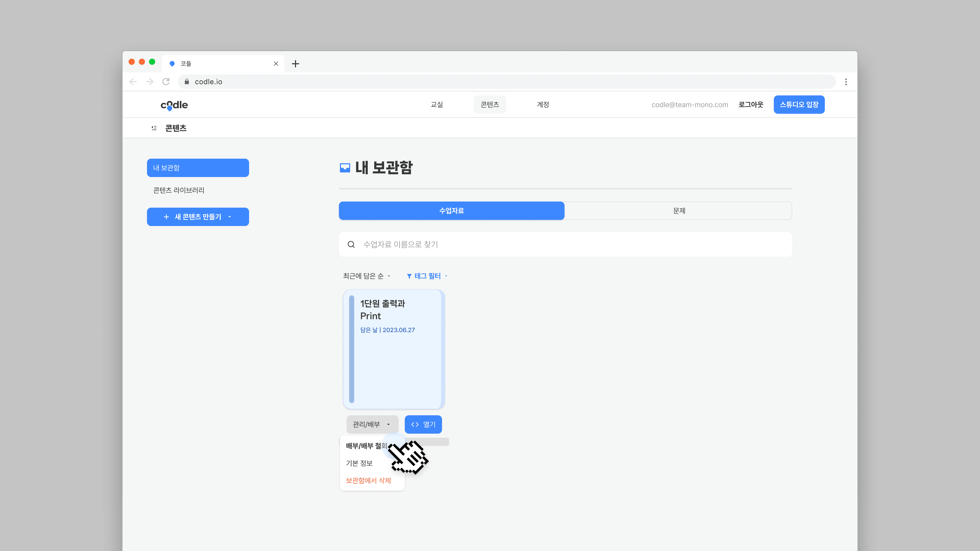Select 내 보관함 in the sidebar

tap(198, 168)
